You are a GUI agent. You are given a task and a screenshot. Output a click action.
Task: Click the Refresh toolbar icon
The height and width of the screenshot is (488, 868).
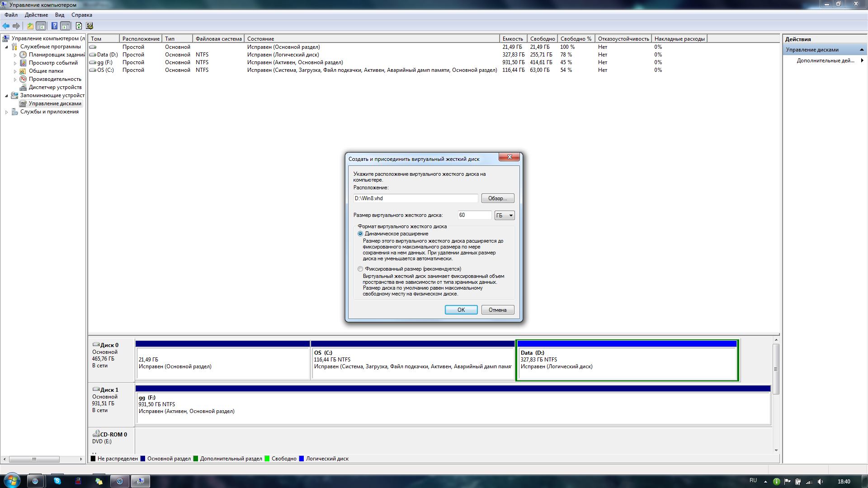click(x=79, y=26)
